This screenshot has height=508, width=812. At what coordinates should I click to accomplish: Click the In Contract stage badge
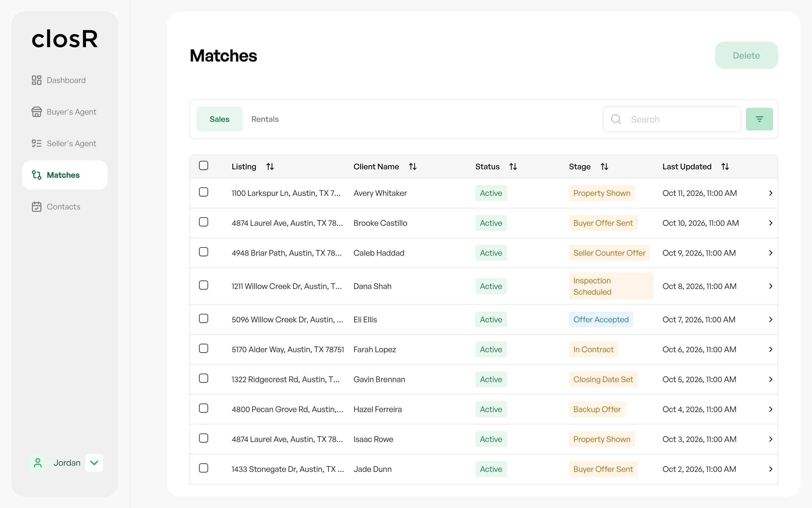pyautogui.click(x=593, y=349)
